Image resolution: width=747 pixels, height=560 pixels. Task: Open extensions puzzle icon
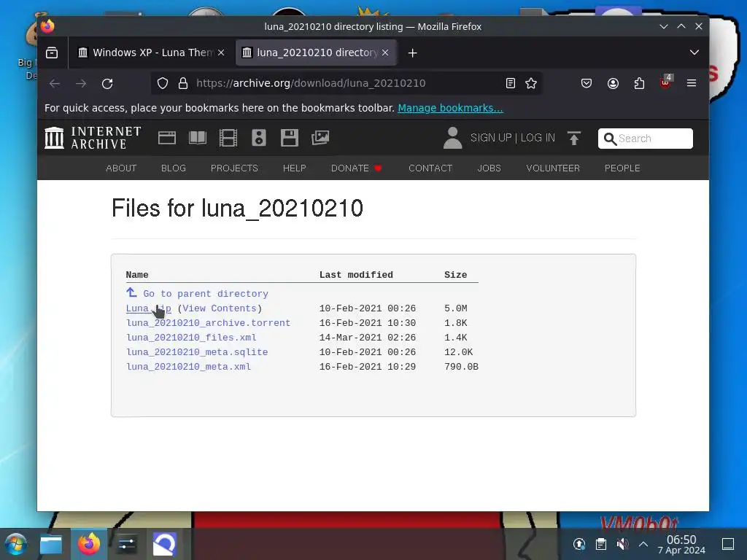[639, 83]
